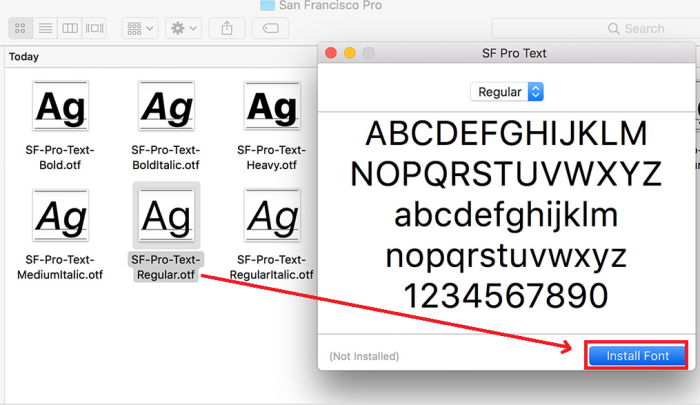Click the SF-Pro-Text-Regular.otf file name
This screenshot has height=405, width=700.
pyautogui.click(x=166, y=267)
